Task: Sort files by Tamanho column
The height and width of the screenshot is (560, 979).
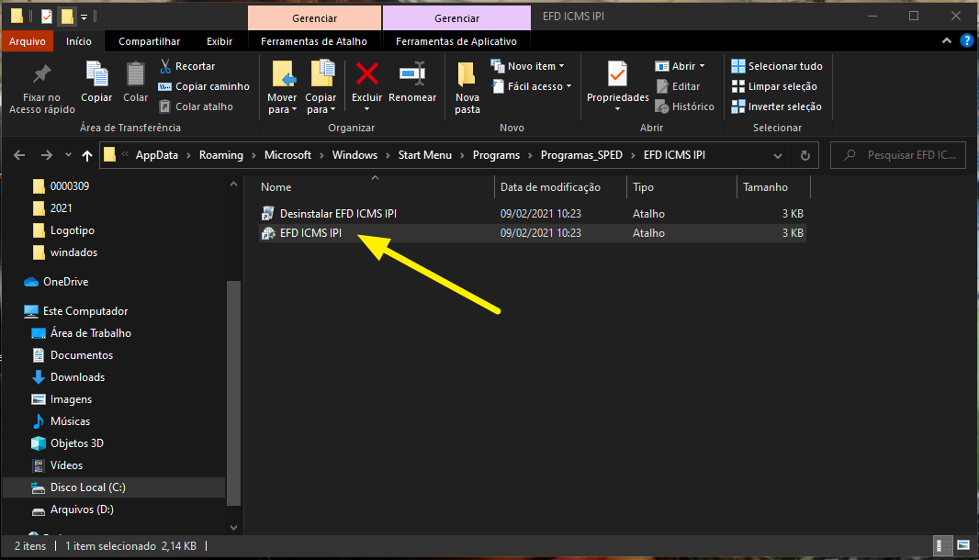Action: tap(773, 187)
